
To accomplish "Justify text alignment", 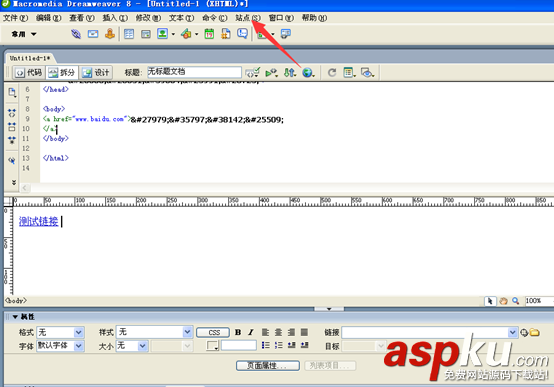I will click(x=304, y=332).
